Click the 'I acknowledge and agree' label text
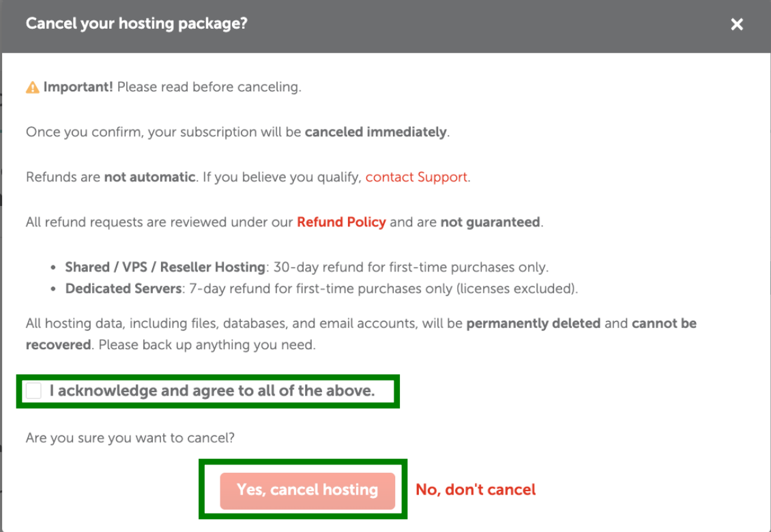This screenshot has width=771, height=532. 212,391
